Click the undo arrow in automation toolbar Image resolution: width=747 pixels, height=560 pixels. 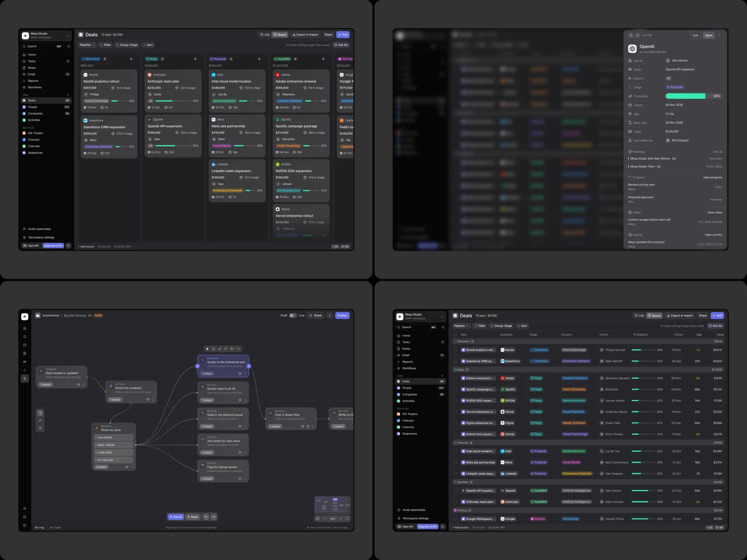tap(206, 517)
